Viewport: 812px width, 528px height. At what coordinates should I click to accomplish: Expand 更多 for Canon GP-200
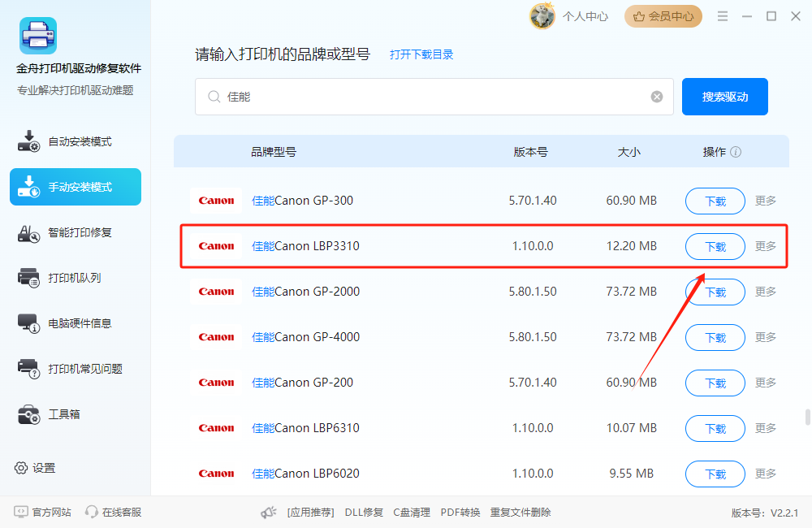coord(766,383)
